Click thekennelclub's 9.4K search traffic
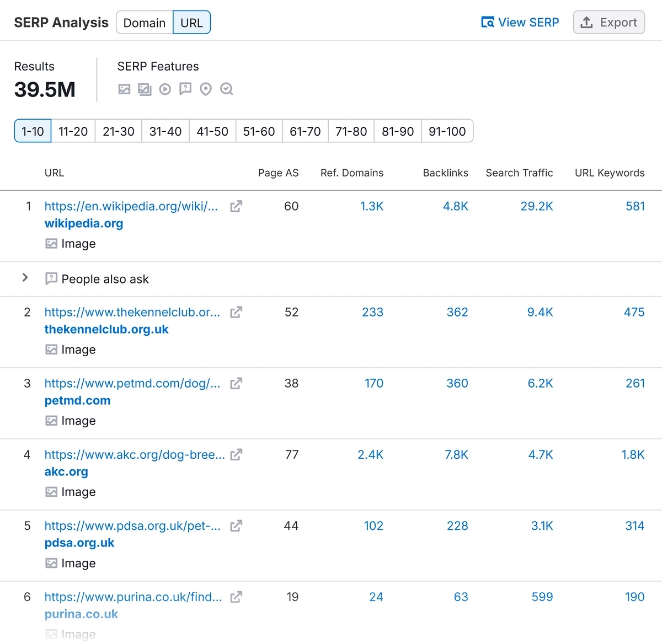The height and width of the screenshot is (644, 662). point(540,312)
